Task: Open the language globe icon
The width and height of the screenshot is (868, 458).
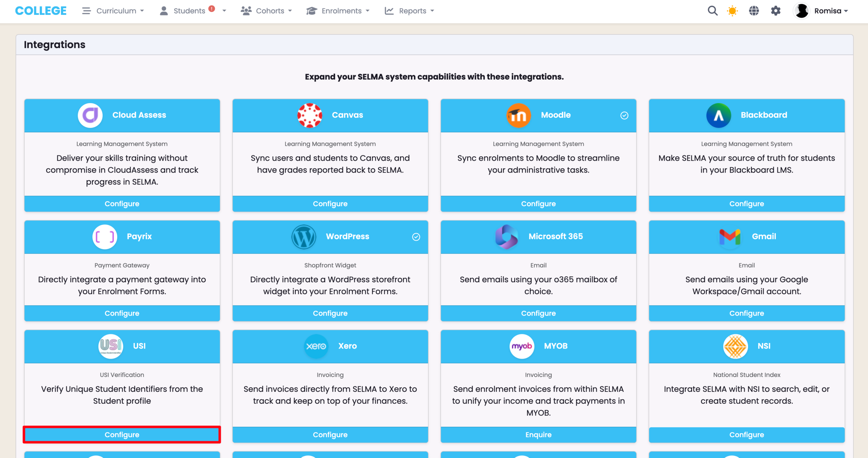Action: pos(754,11)
